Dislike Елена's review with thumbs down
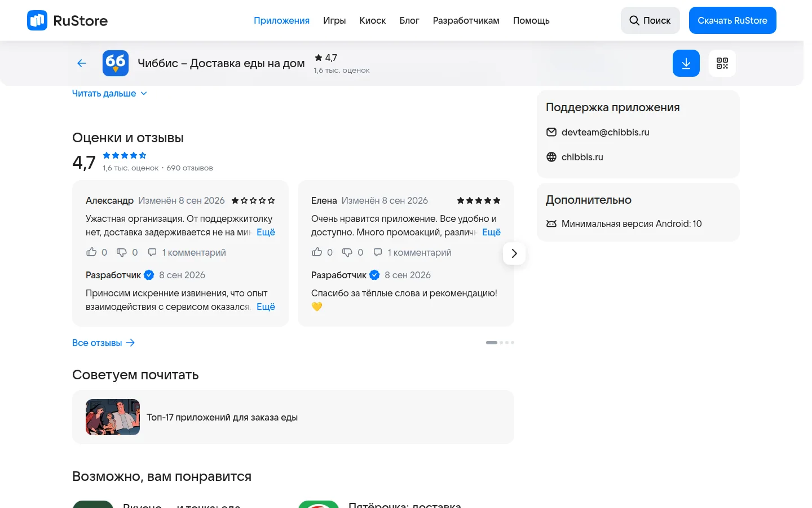Viewport: 812px width, 508px height. (347, 252)
